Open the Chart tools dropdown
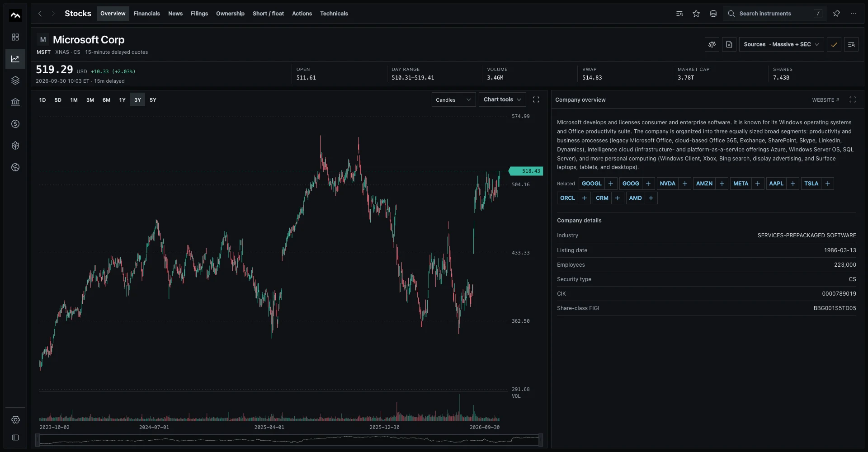 tap(502, 99)
